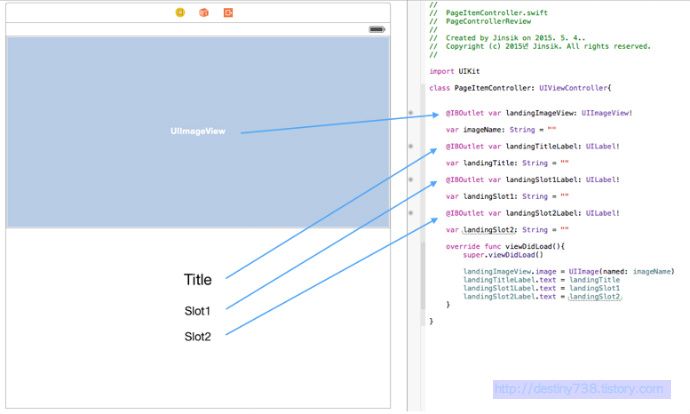Click outlet connection circle beside landingImageView
690x414 pixels.
point(411,113)
